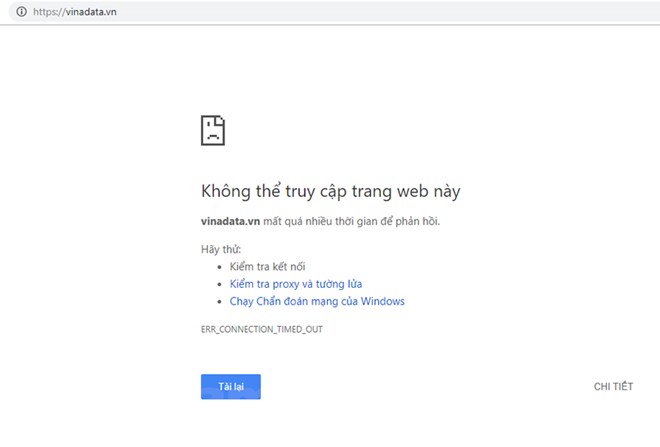The height and width of the screenshot is (447, 660).
Task: Click text mất quá nhiều thời gian để phản hồi
Action: [x=351, y=221]
